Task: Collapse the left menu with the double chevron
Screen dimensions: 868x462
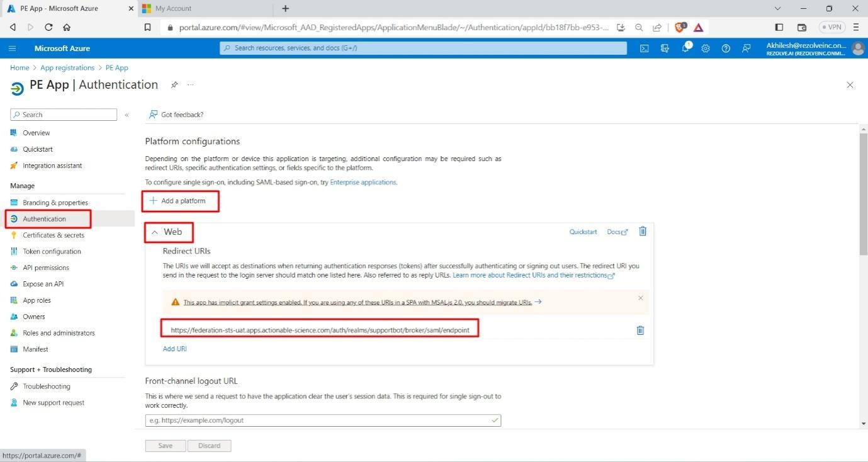Action: tap(127, 115)
